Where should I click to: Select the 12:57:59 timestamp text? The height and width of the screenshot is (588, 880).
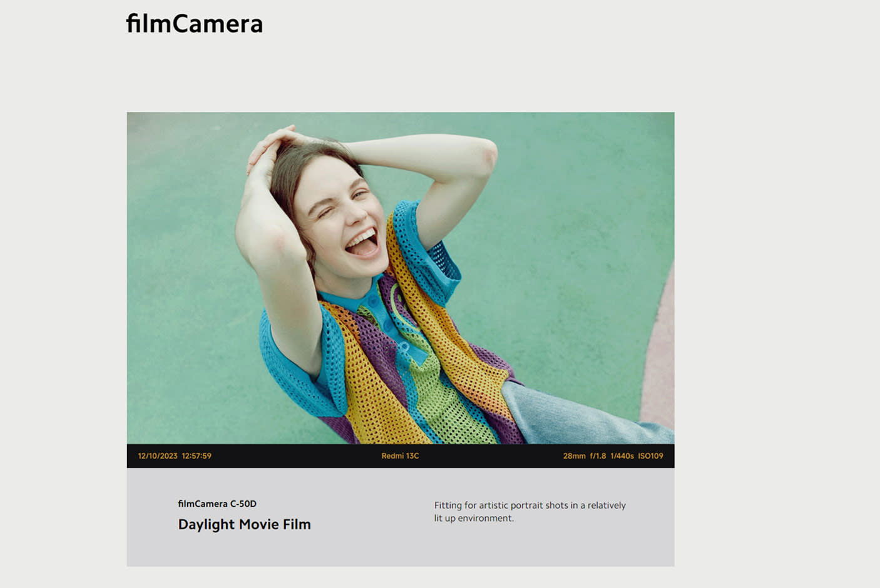pos(197,456)
